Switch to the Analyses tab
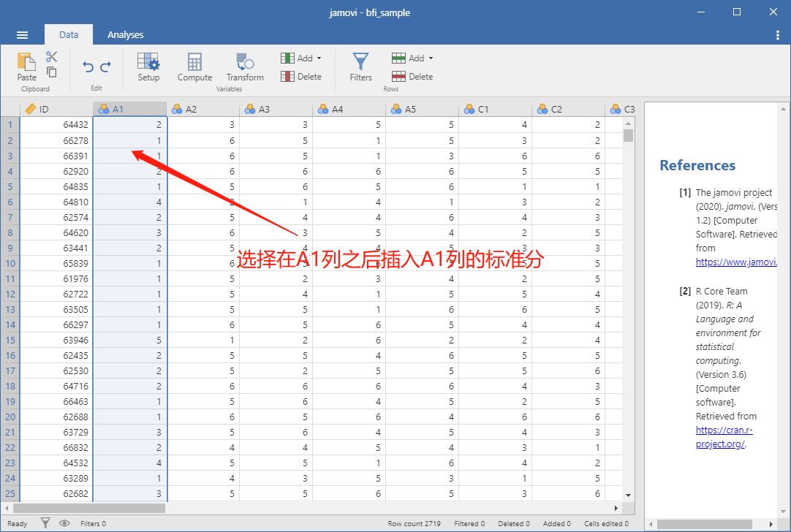The width and height of the screenshot is (791, 532). 126,35
